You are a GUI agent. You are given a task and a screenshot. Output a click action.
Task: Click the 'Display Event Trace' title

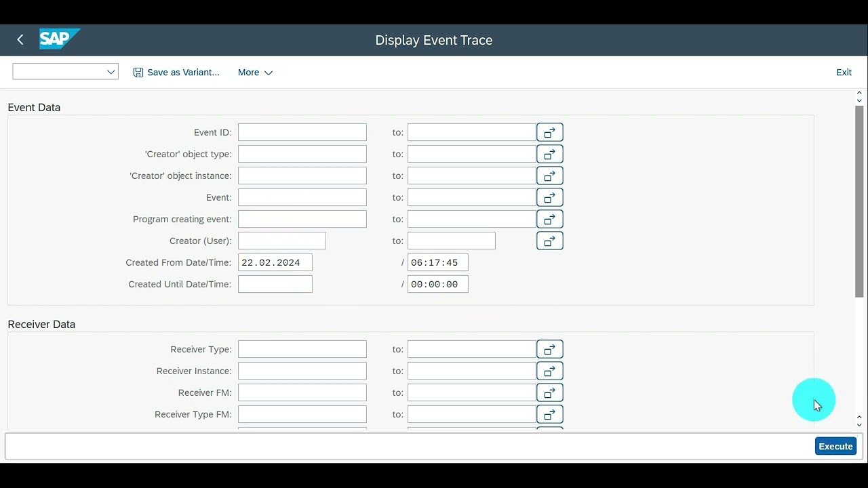pos(434,40)
